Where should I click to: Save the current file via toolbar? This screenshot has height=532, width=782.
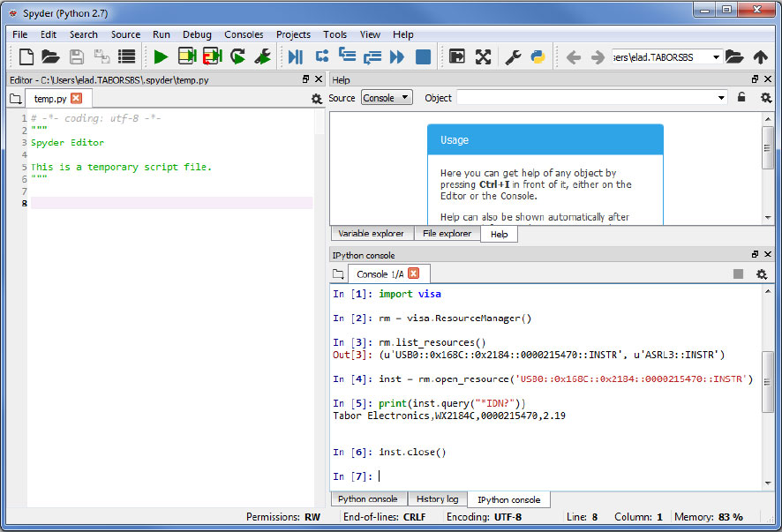click(x=76, y=56)
